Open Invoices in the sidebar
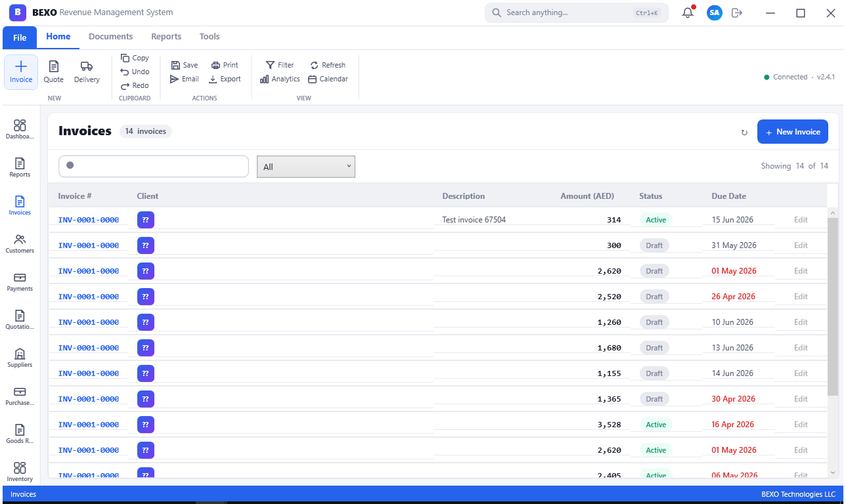 click(20, 205)
